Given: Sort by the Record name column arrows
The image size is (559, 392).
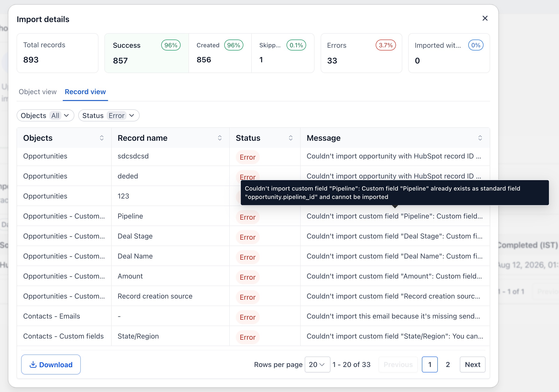Looking at the screenshot, I should (x=220, y=138).
